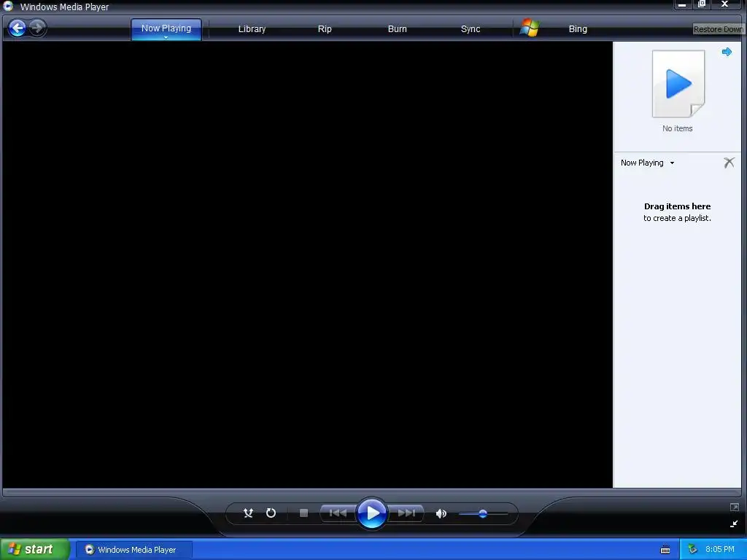Toggle repeat mode
The width and height of the screenshot is (747, 560).
pos(271,513)
